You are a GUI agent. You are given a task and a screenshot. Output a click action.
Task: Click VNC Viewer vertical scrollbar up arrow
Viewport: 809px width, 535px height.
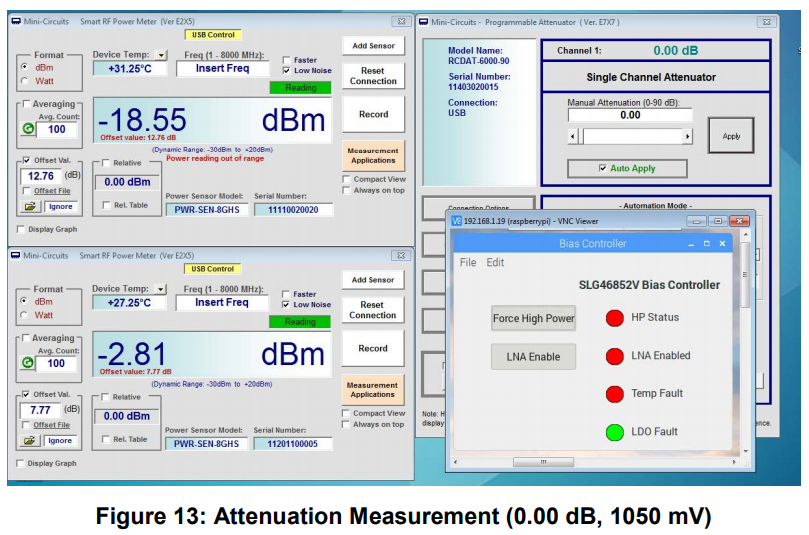[746, 235]
